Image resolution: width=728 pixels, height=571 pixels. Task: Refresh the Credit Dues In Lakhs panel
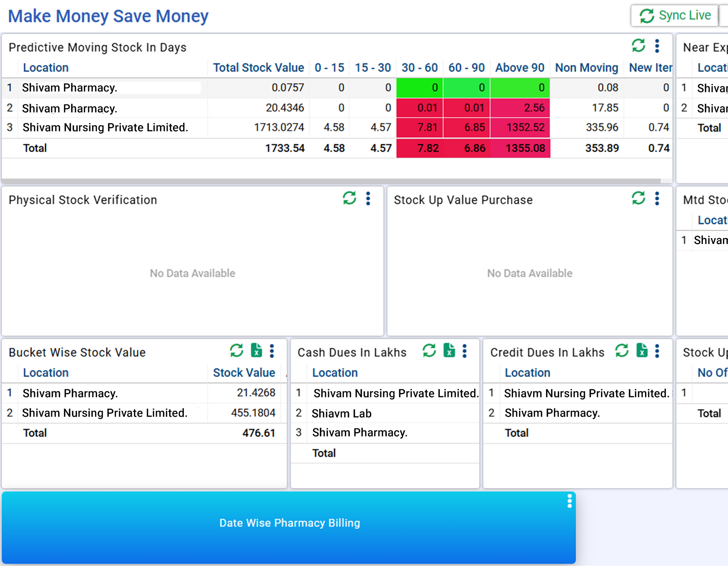[x=622, y=351]
